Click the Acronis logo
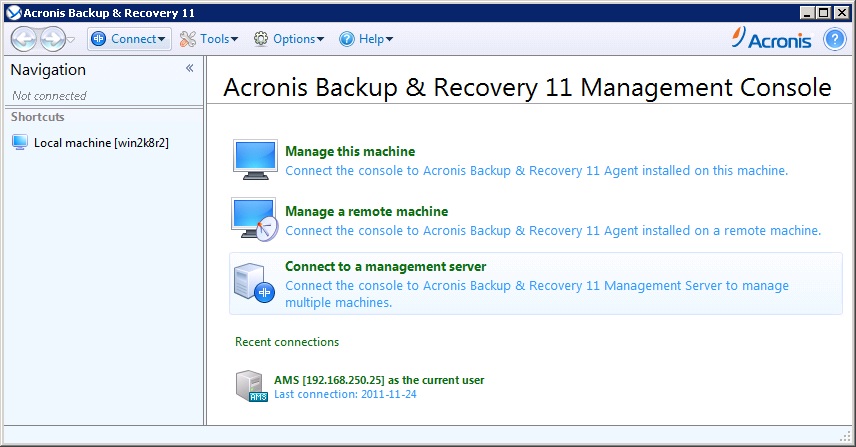This screenshot has height=447, width=856. [x=771, y=38]
